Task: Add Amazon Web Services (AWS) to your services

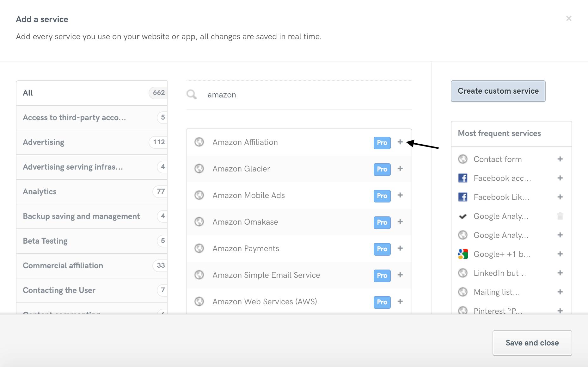Action: (x=400, y=302)
